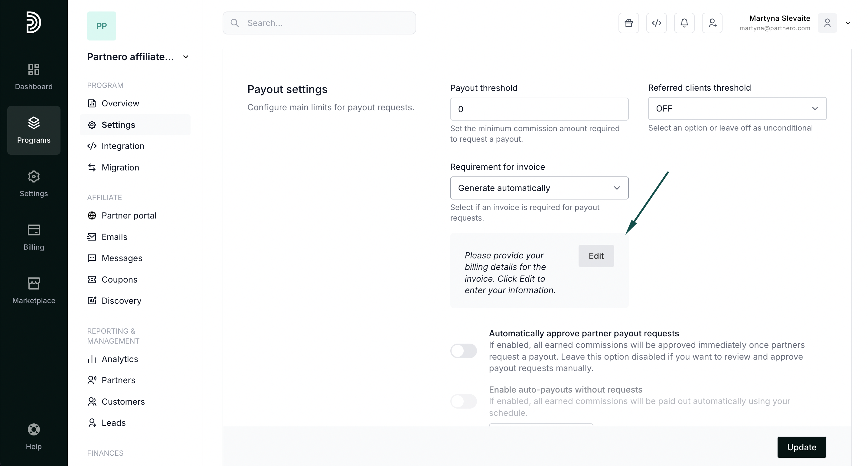Toggle automatically approve partner payout requests
The image size is (868, 466).
click(463, 351)
